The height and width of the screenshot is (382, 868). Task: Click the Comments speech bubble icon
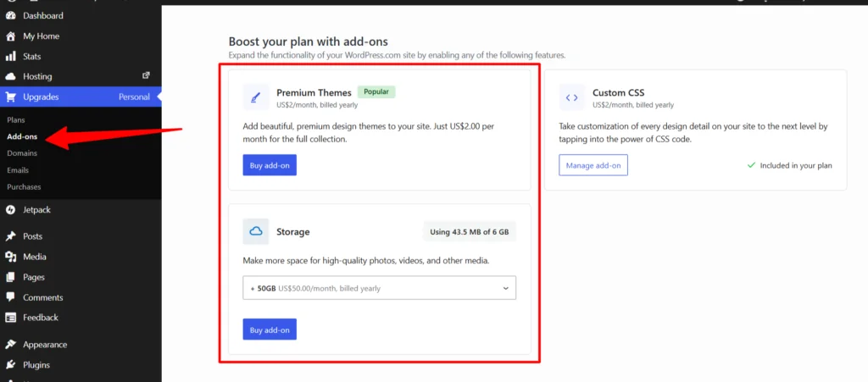coord(10,297)
